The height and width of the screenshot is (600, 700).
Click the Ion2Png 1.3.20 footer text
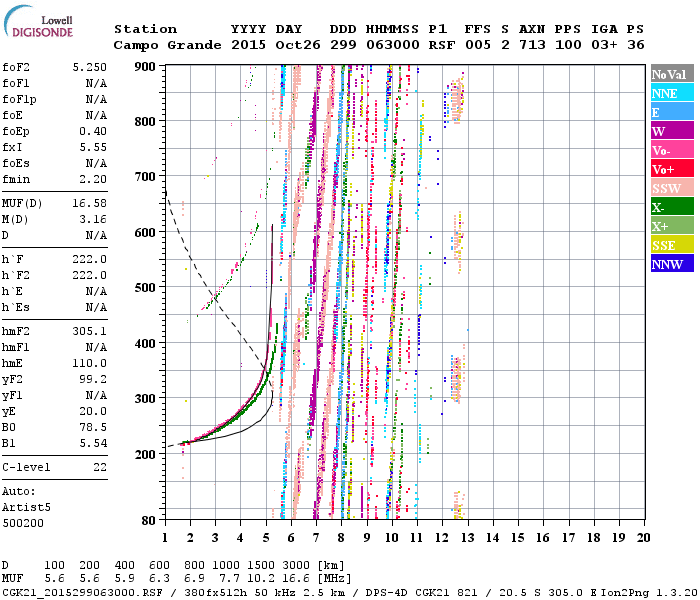[x=649, y=593]
